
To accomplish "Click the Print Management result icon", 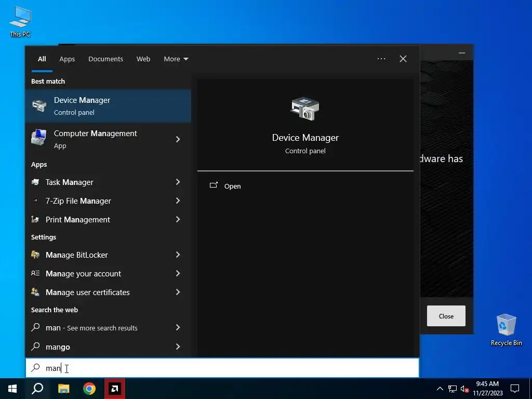I will [x=35, y=220].
